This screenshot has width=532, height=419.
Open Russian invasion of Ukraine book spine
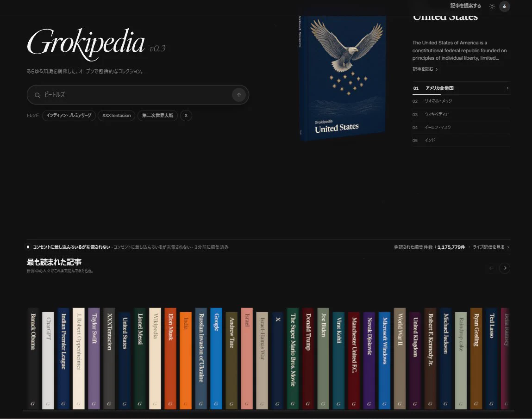tap(201, 358)
